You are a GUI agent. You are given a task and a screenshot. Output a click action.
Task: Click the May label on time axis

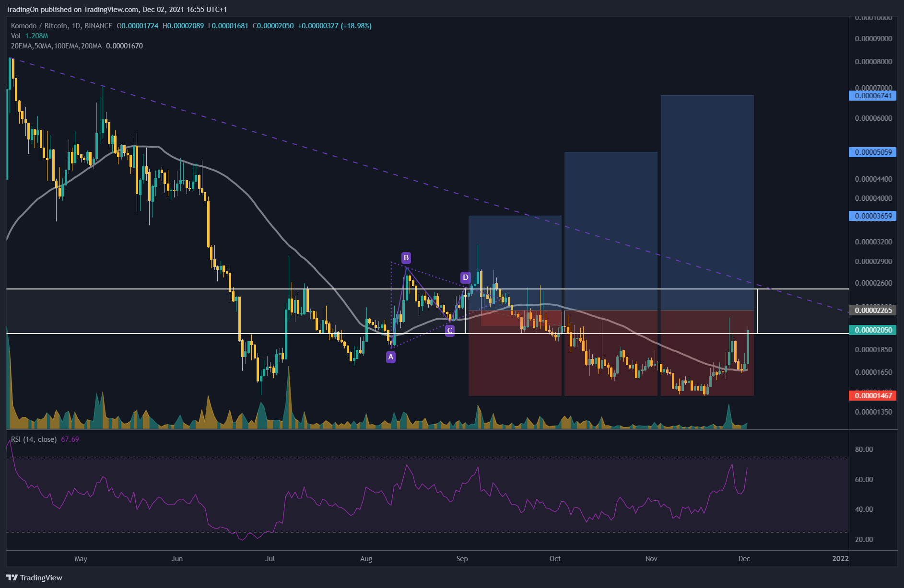[81, 559]
